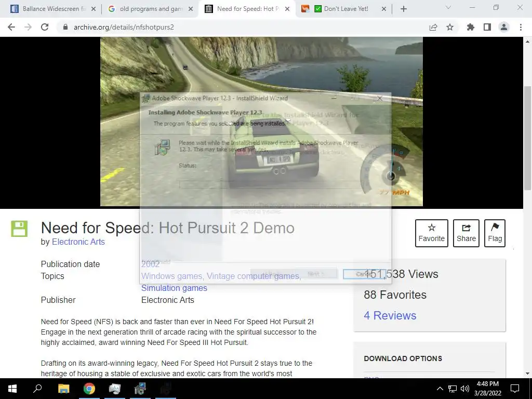Open the Simulation games topic link

click(x=174, y=288)
